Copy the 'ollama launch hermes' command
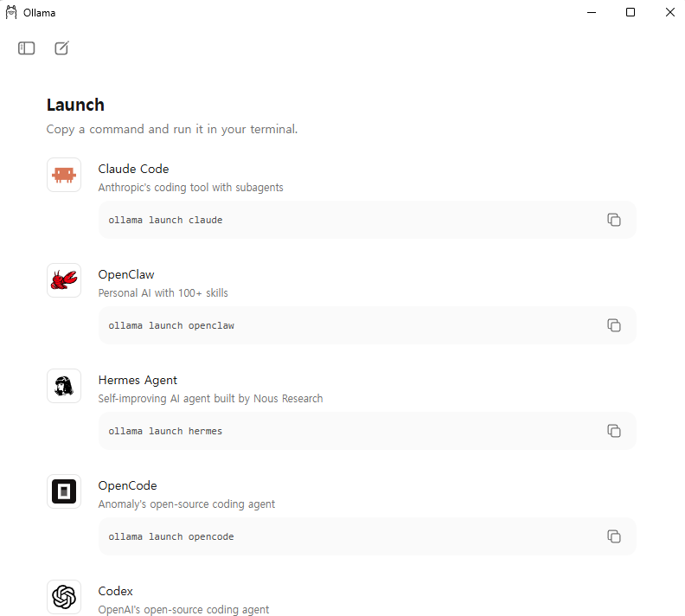 point(614,431)
